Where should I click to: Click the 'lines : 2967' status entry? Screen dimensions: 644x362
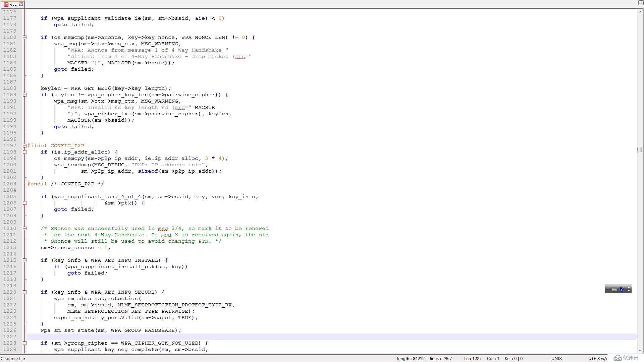441,358
